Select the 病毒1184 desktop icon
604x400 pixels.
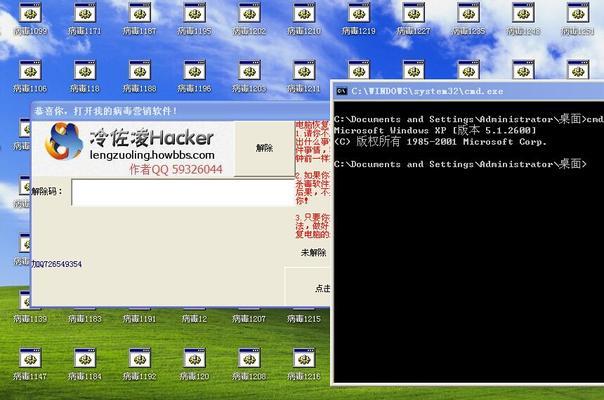click(x=85, y=364)
